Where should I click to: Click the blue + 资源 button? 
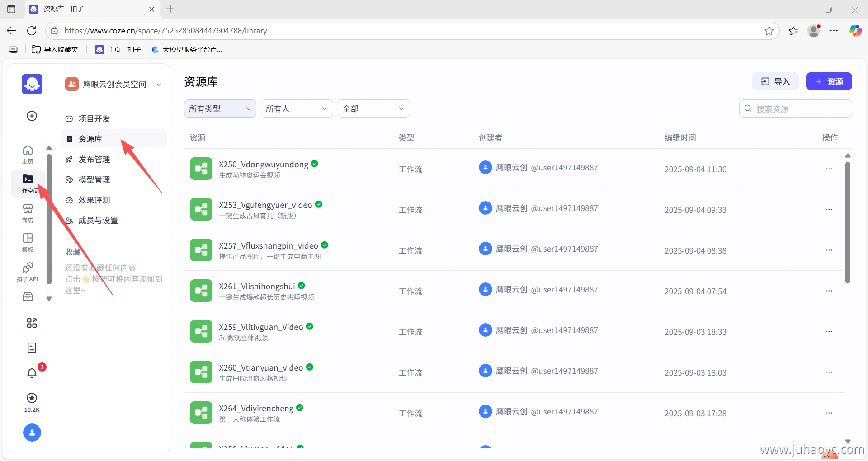tap(829, 81)
